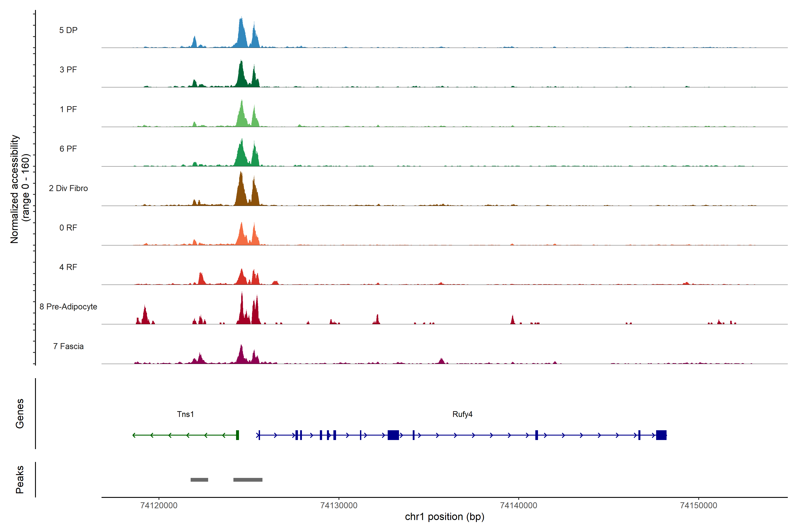This screenshot has height=532, width=798.
Task: Click the 3 PF track label
Action: 68,70
